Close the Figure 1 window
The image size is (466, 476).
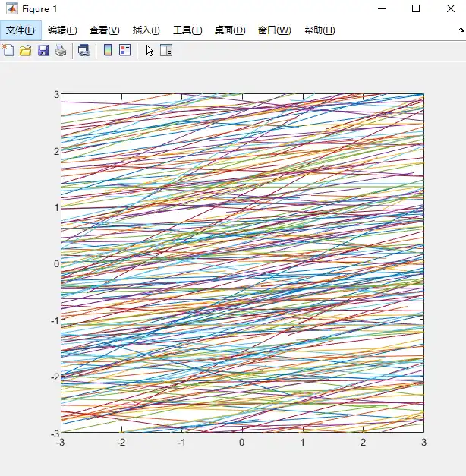(451, 9)
